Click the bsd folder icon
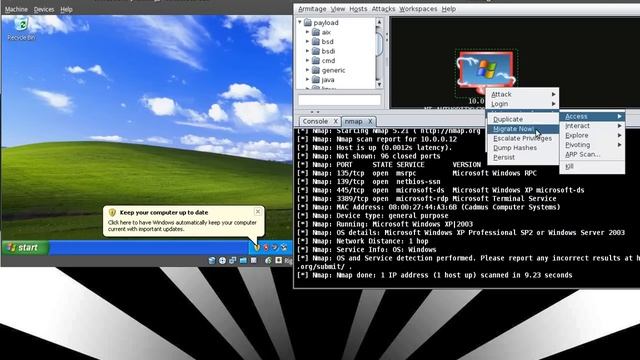640x360 pixels. tap(316, 41)
